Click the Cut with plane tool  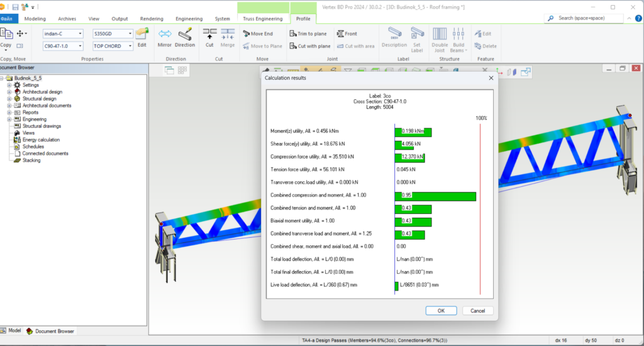click(x=309, y=46)
